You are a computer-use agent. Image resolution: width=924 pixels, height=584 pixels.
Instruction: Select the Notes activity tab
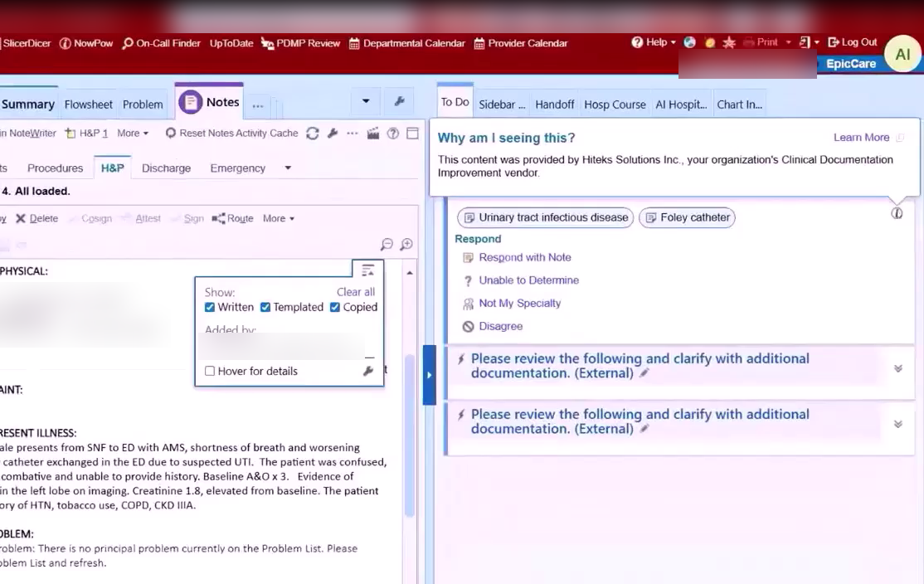(209, 102)
